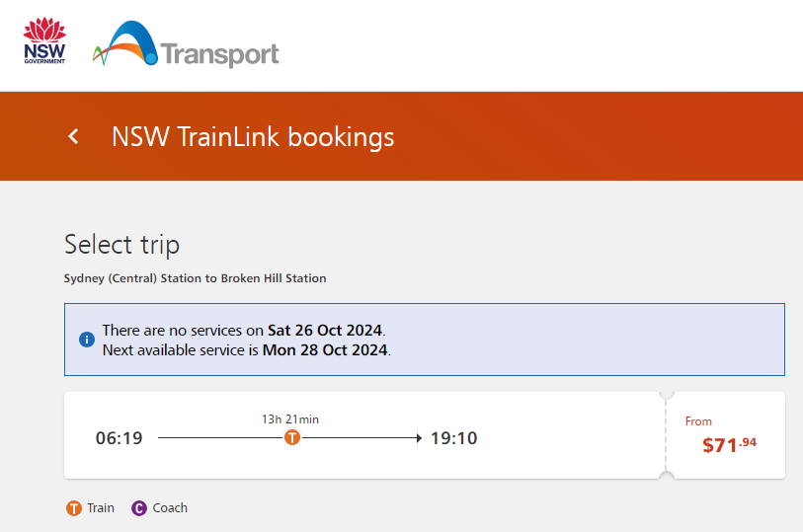Click the Transport arc logo icon
803x532 pixels.
[125, 43]
